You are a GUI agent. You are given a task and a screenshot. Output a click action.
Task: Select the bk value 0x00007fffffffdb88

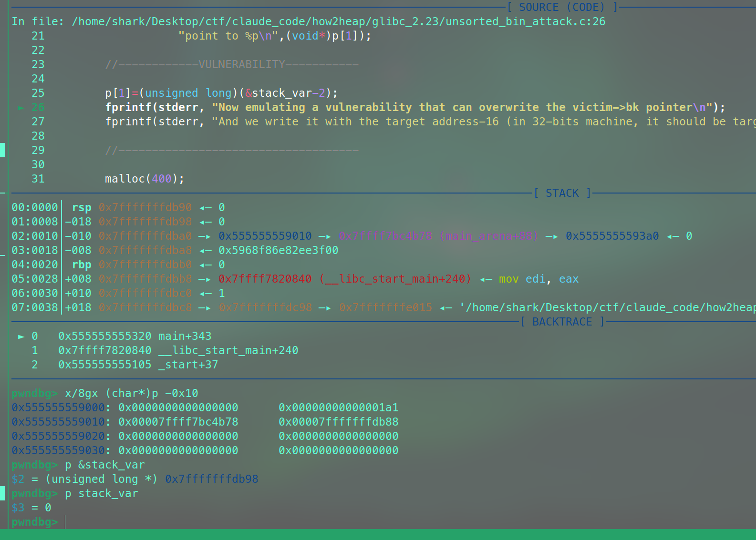[x=339, y=422]
